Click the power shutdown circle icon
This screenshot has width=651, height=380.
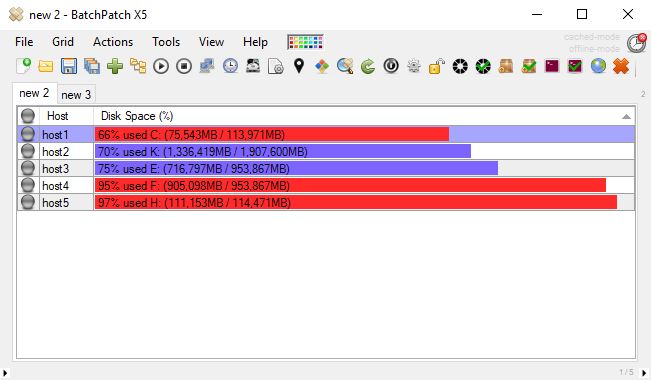[x=391, y=66]
